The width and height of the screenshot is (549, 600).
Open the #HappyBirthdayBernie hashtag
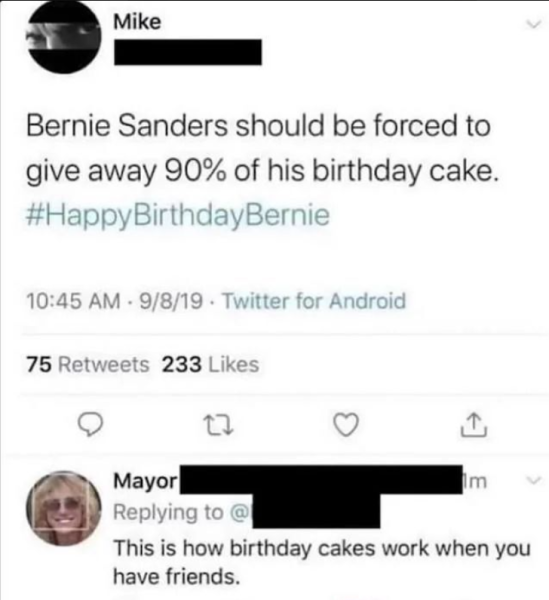point(178,216)
